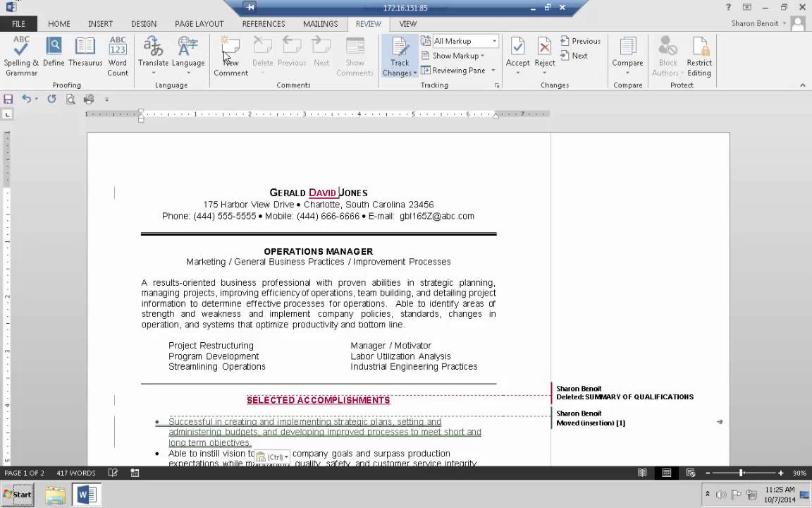
Task: Switch to the DESIGN tab
Action: [144, 24]
